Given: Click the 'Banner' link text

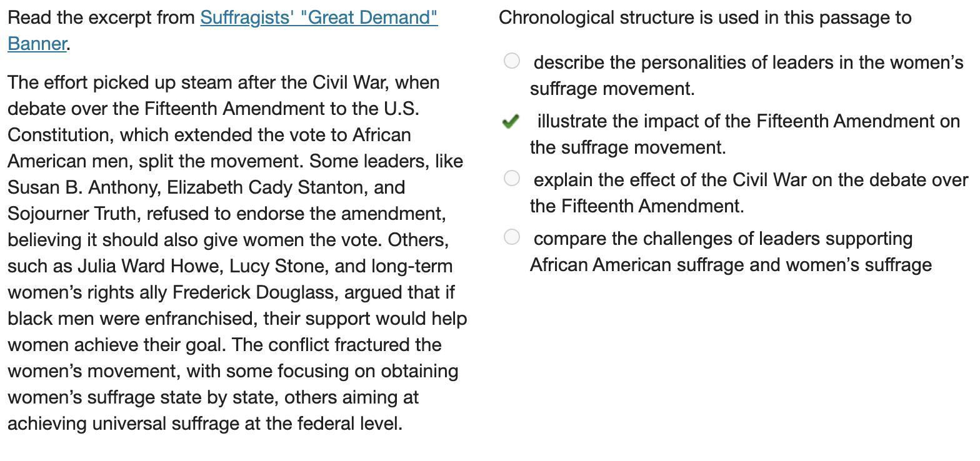Looking at the screenshot, I should tap(36, 44).
